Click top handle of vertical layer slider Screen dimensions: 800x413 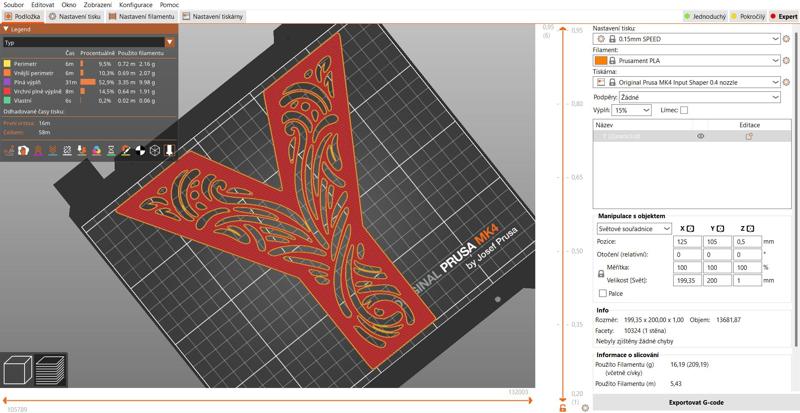[562, 30]
